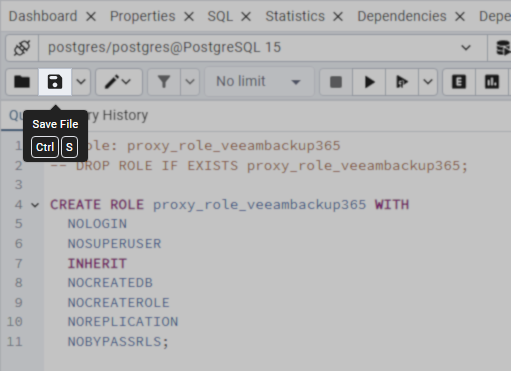Click the Execute script play icon

click(402, 82)
